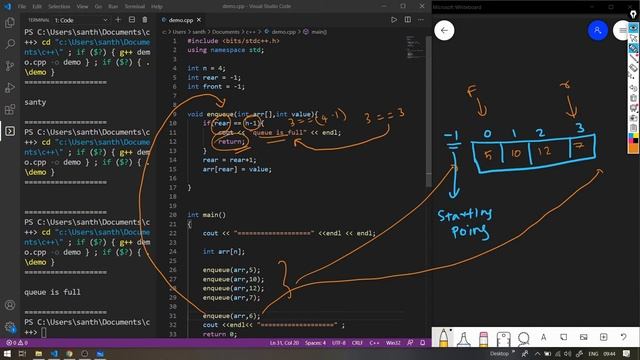The image size is (640, 360).
Task: Open the View menu
Action: (82, 7)
